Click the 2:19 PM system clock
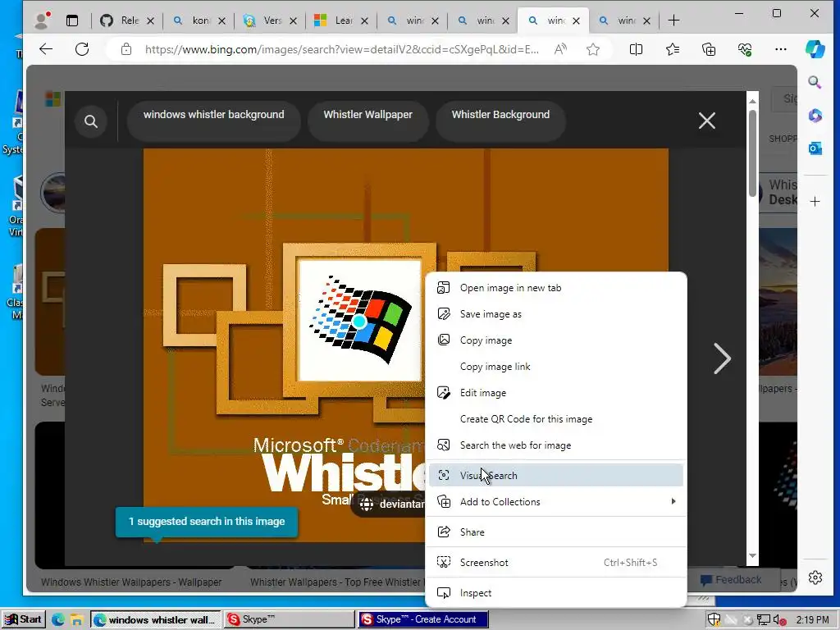 point(812,620)
